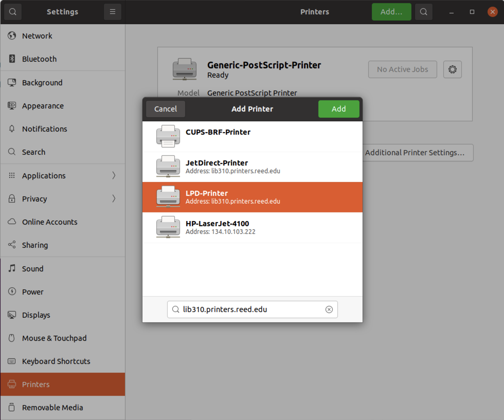Cancel the Add Printer dialog
Screen dimensions: 504x420
165,109
